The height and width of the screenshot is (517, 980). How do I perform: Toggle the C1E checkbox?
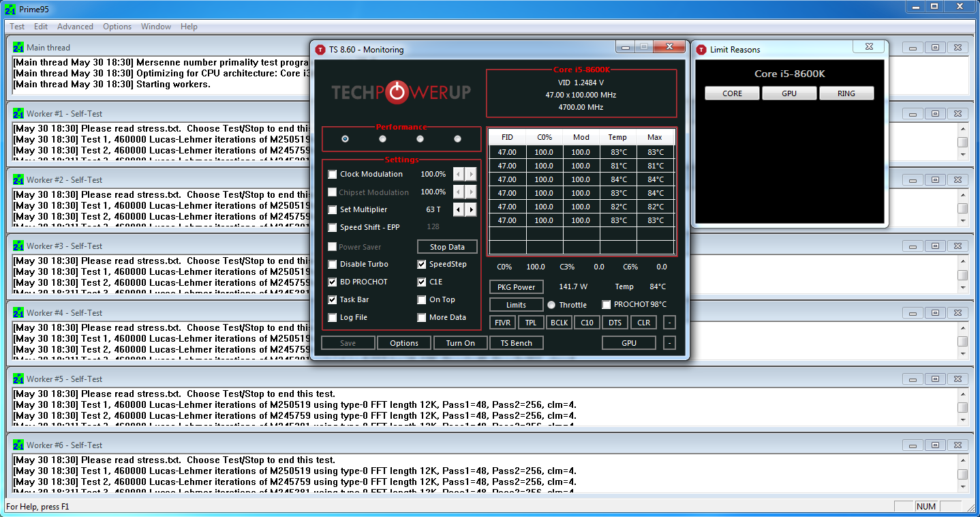point(422,282)
